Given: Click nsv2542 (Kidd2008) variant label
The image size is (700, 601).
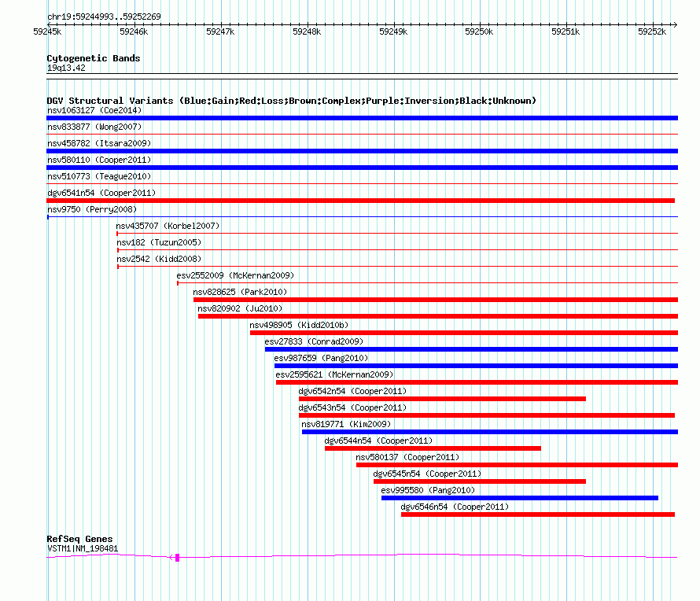Looking at the screenshot, I should 159,259.
